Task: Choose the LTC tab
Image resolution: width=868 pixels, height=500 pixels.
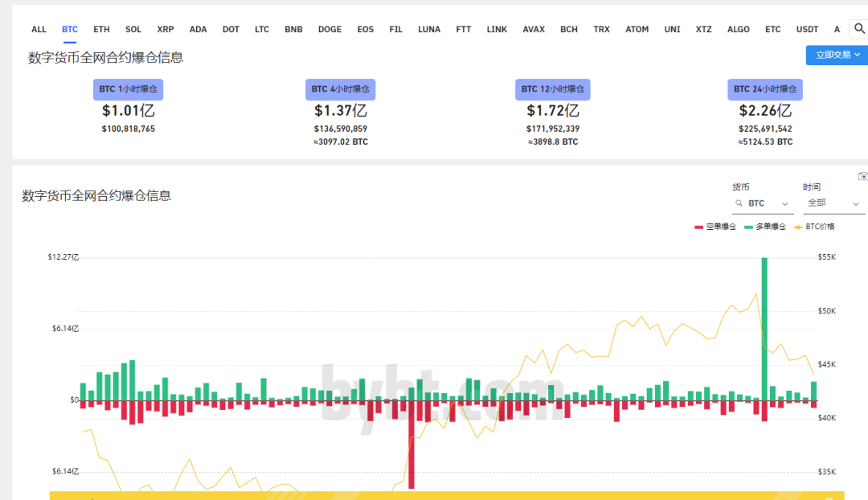Action: 262,30
